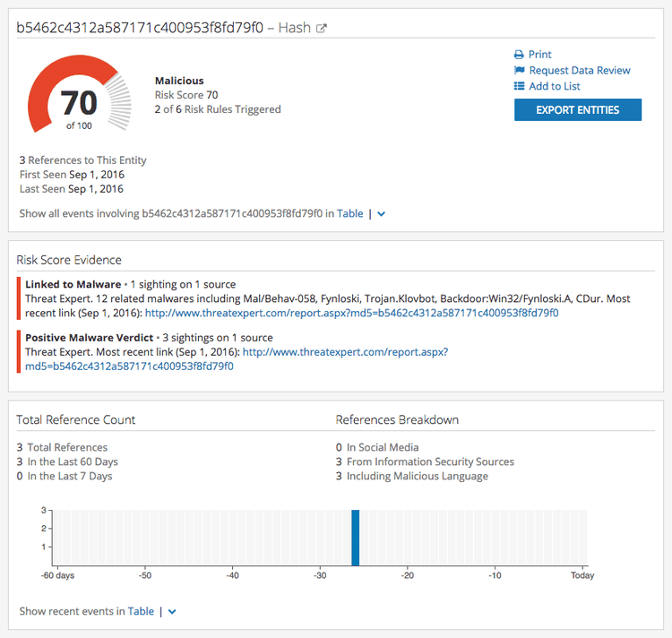The image size is (672, 638).
Task: Click the printer icon
Action: (x=519, y=55)
